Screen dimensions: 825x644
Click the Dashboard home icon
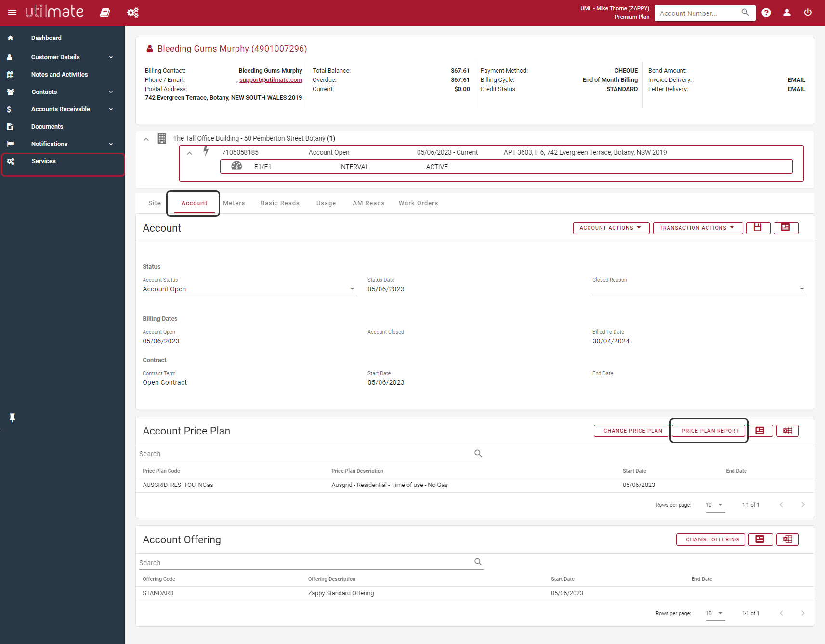click(10, 38)
